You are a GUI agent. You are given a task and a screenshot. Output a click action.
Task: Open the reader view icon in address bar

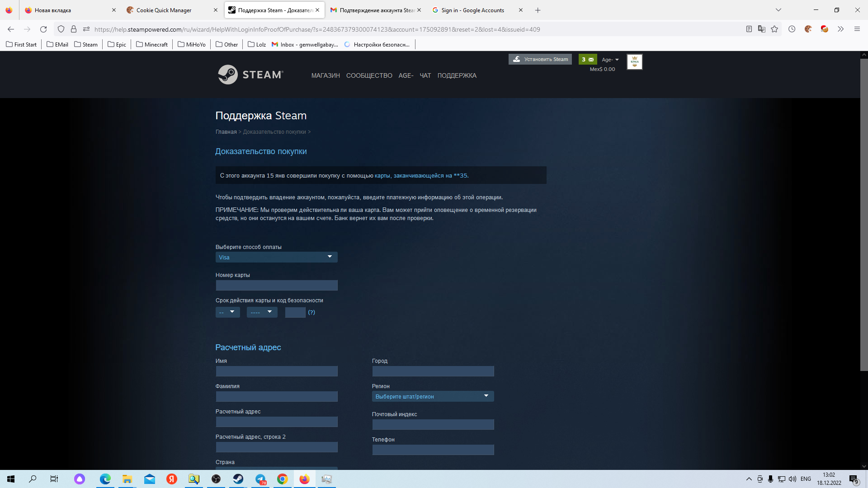[749, 29]
